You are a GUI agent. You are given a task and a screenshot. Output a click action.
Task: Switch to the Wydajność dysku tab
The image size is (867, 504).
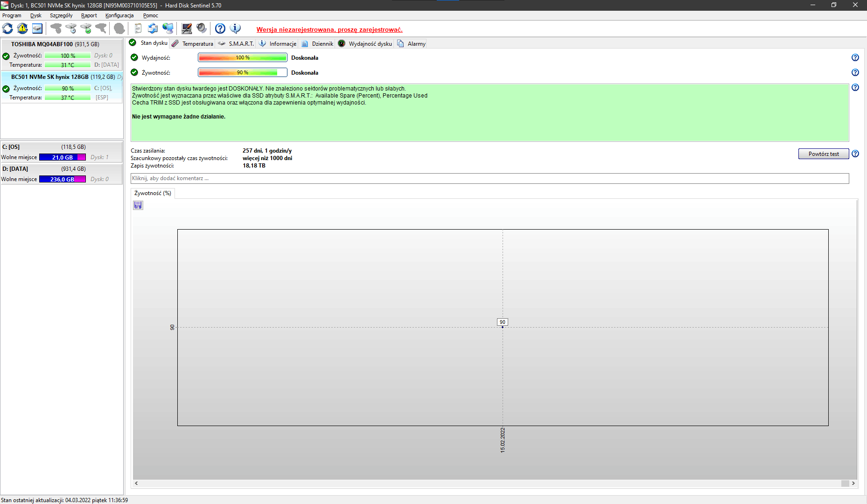tap(365, 44)
